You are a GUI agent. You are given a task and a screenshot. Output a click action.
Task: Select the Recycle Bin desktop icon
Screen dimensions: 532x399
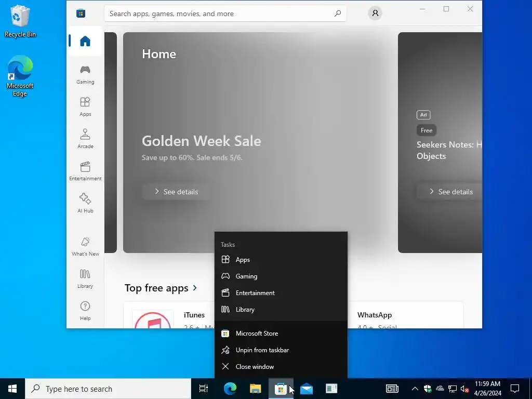click(x=20, y=21)
